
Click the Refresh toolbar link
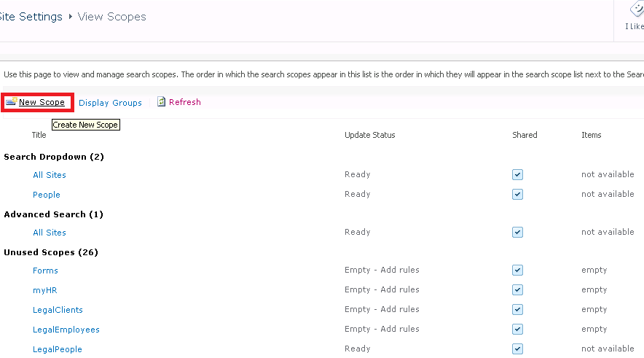pyautogui.click(x=184, y=102)
